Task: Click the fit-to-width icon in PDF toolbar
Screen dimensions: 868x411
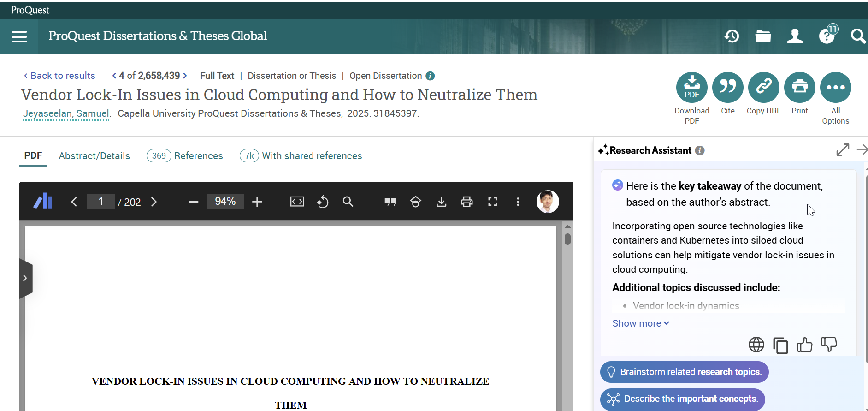Action: 297,202
